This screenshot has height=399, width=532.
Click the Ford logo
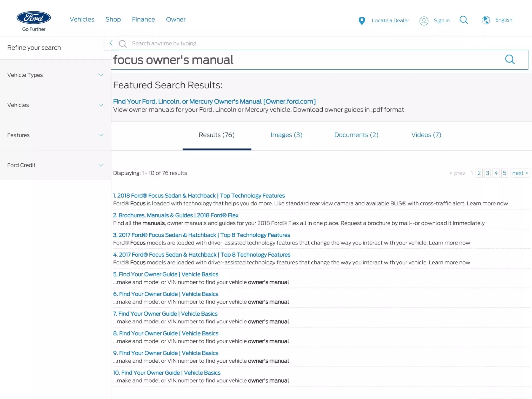coord(34,18)
